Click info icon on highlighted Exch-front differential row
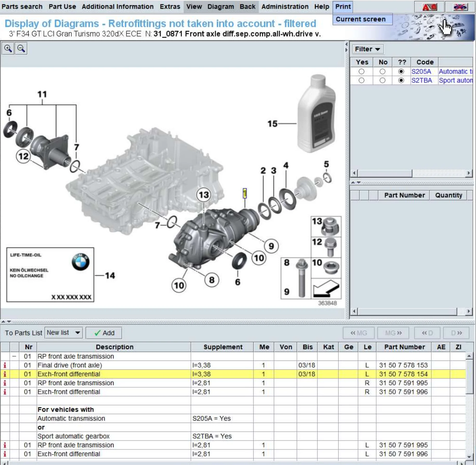Screen dimensions: 476x465 click(5, 374)
